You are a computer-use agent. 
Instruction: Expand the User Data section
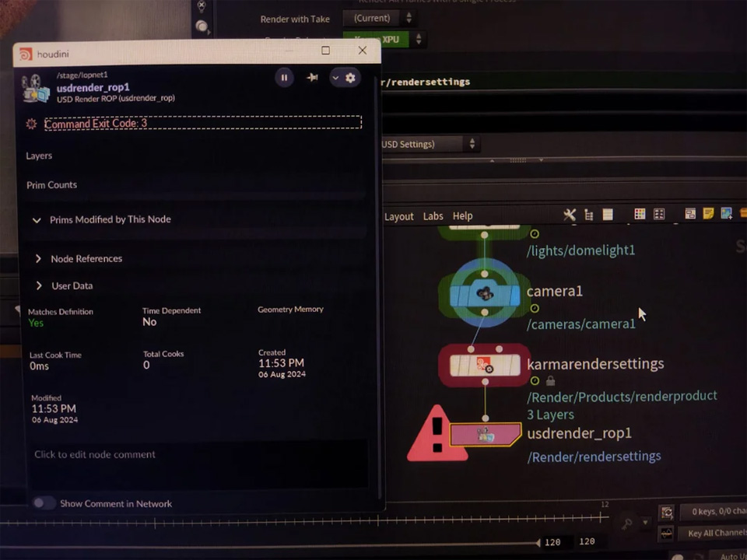coord(39,285)
